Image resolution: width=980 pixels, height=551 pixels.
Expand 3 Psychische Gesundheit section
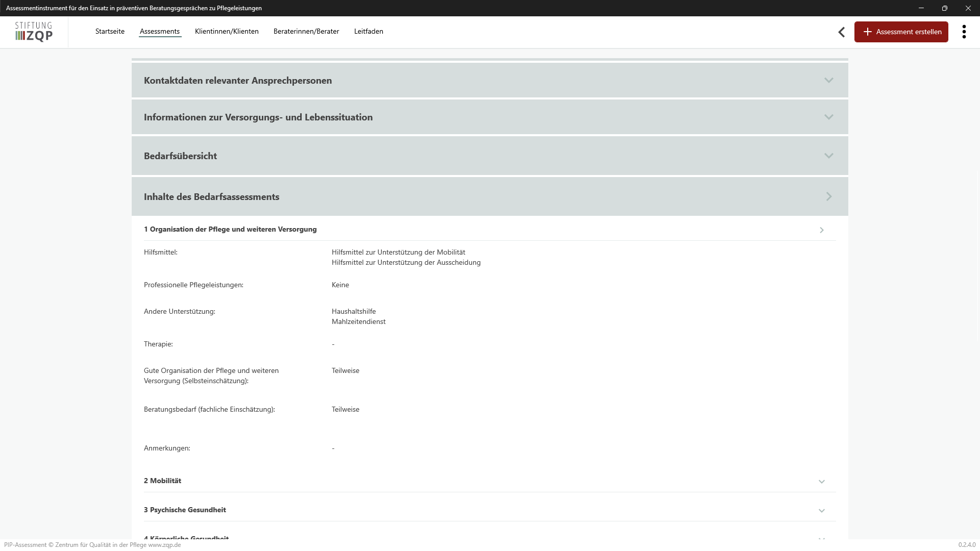coord(185,510)
